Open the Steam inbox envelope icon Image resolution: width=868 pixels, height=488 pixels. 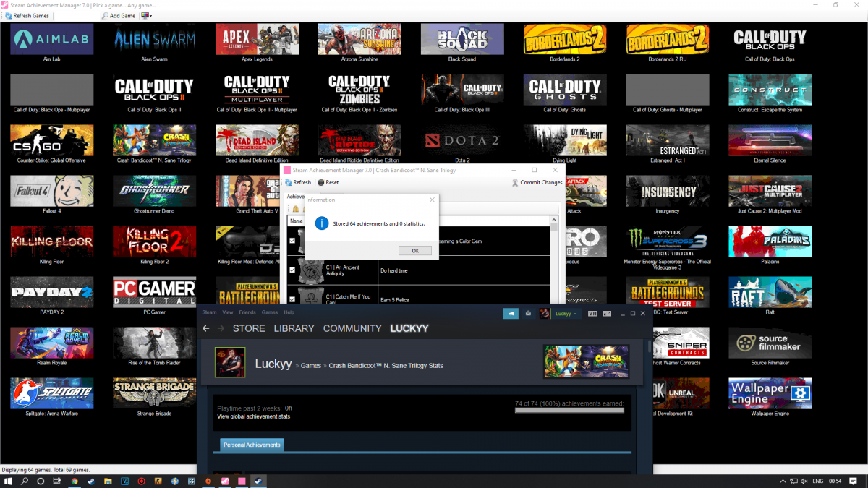pos(529,314)
